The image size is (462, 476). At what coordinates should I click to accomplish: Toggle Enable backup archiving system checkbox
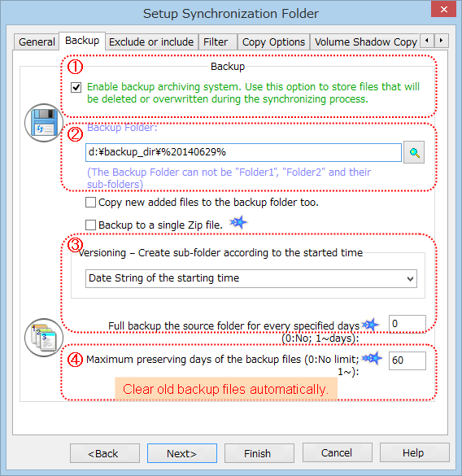pyautogui.click(x=76, y=87)
